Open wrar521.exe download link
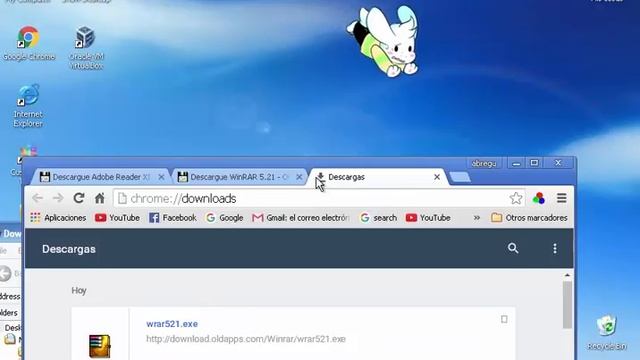The width and height of the screenshot is (640, 360). (172, 324)
